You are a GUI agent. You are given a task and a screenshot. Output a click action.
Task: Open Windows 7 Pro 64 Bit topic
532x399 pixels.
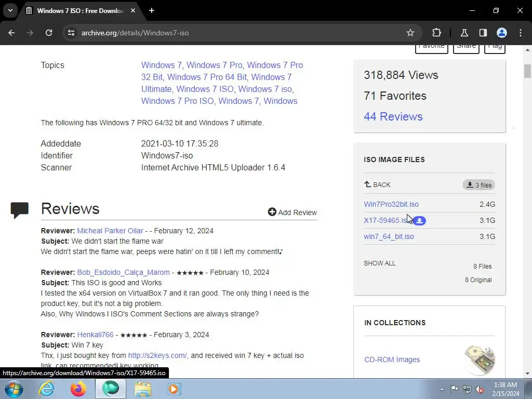click(207, 77)
